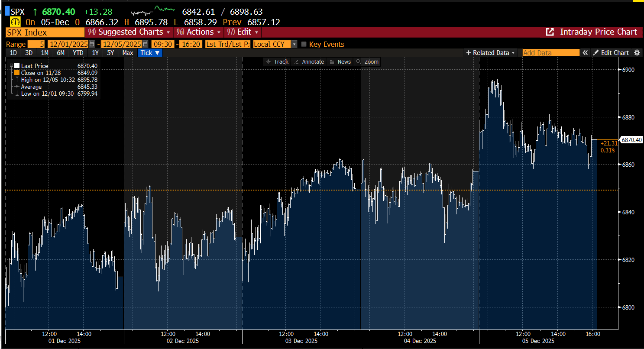Click the Prev close value 6857.12
Image resolution: width=644 pixels, height=349 pixels.
(x=264, y=22)
